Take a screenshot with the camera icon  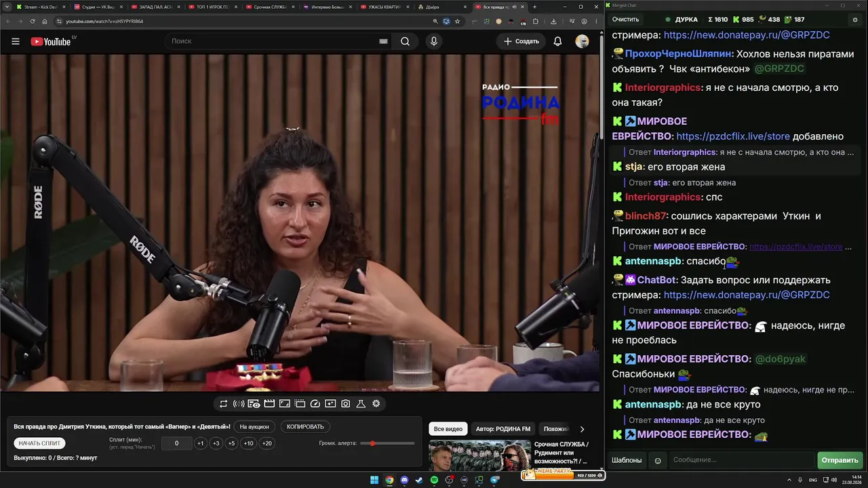tap(346, 404)
